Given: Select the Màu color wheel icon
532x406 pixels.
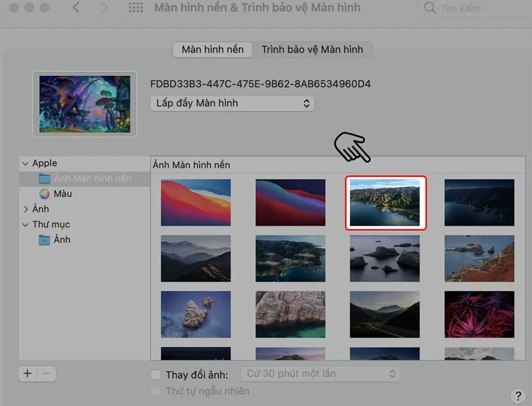Looking at the screenshot, I should 45,194.
